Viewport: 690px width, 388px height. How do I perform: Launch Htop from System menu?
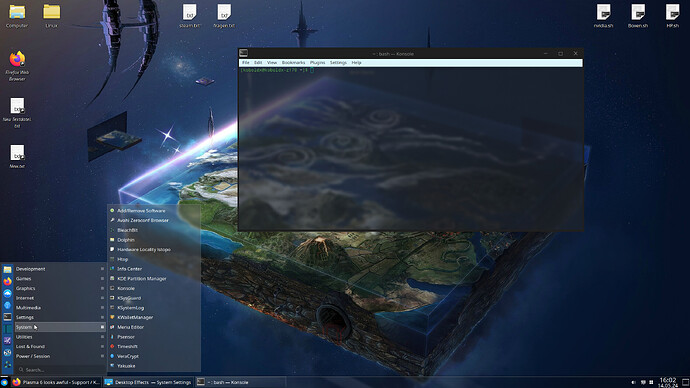coord(154,259)
